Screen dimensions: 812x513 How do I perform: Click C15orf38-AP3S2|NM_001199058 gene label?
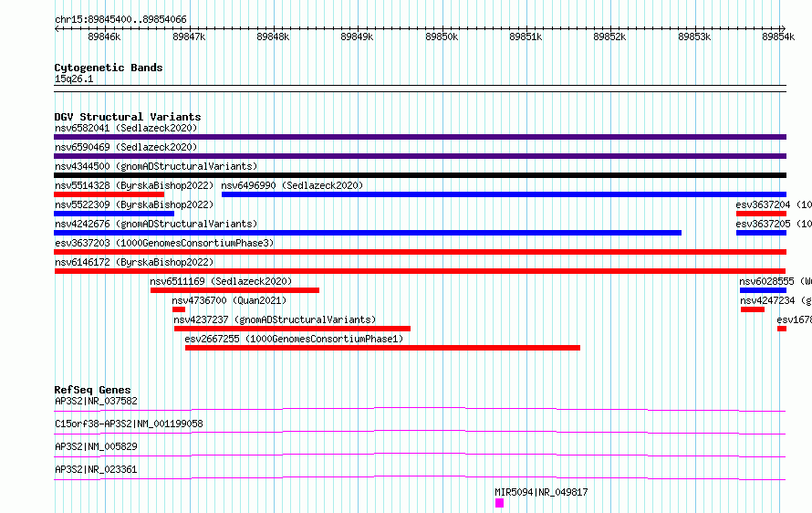coord(129,424)
